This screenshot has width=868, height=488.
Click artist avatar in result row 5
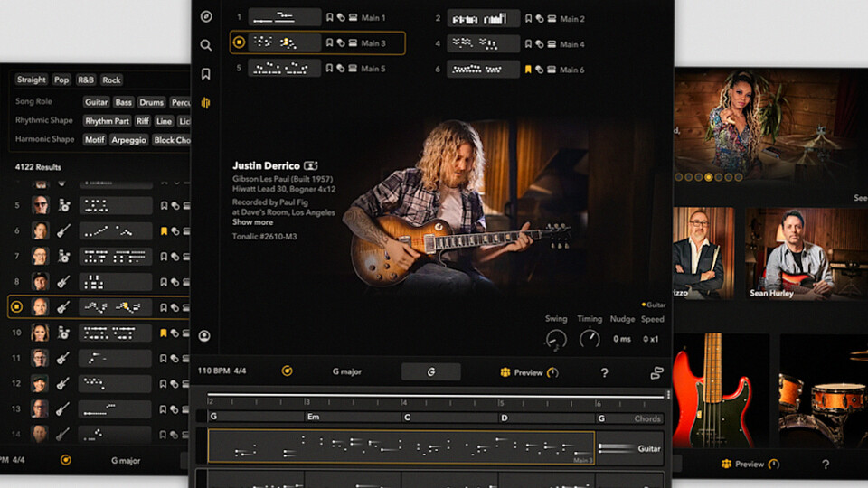point(40,205)
